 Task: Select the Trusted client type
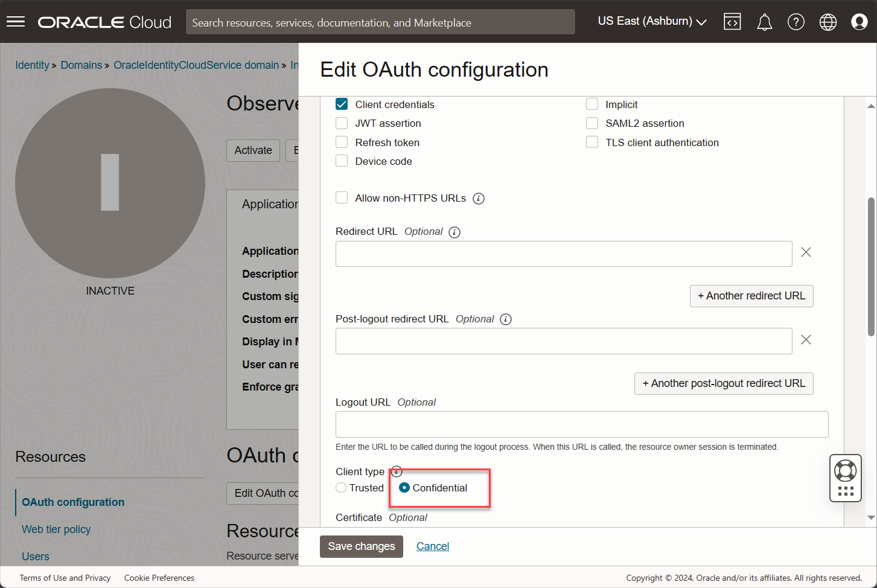pyautogui.click(x=342, y=488)
